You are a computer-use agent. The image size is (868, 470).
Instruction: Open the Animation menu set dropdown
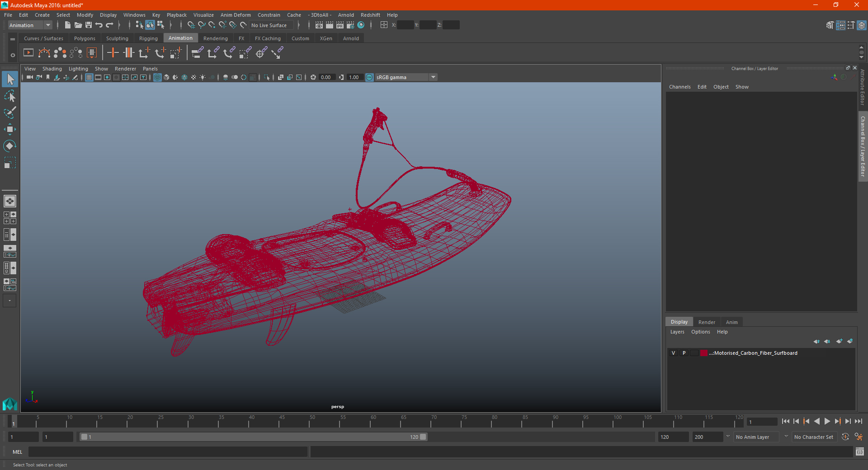point(30,25)
